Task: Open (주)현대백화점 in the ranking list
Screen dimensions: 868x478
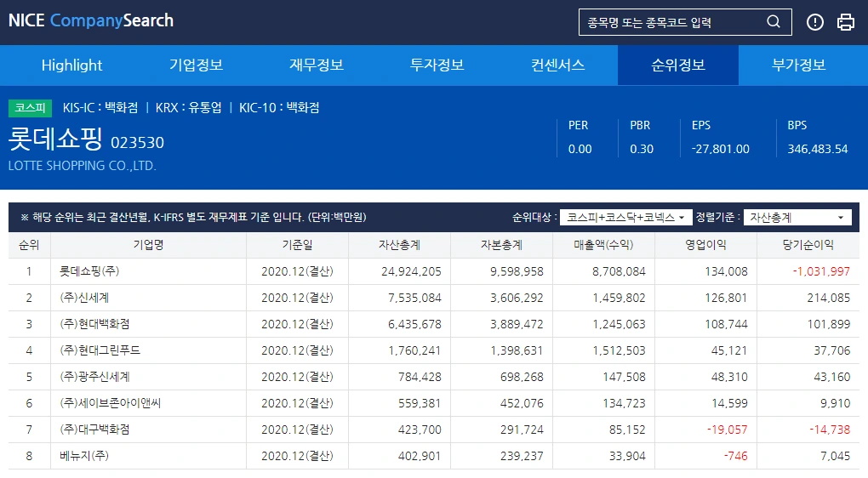Action: point(94,324)
